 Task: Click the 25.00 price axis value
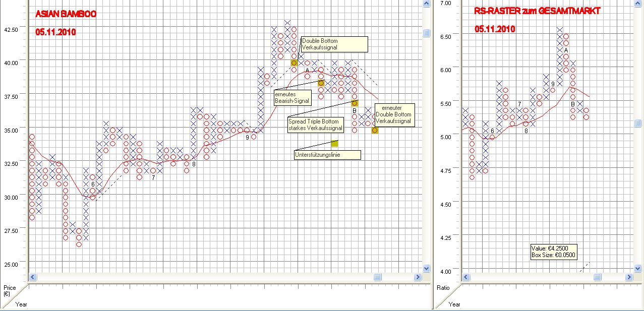11,265
